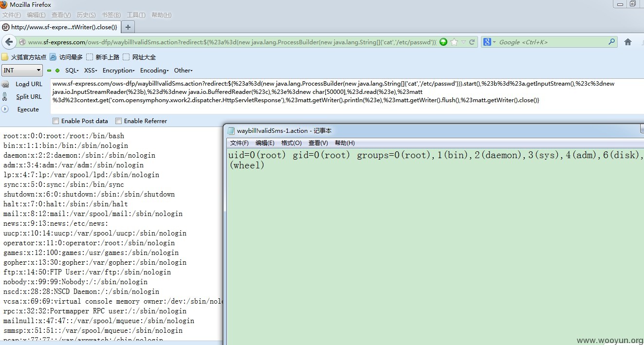Click the root:x:0:0 passwd line
Image resolution: width=644 pixels, height=345 pixels.
tap(64, 136)
